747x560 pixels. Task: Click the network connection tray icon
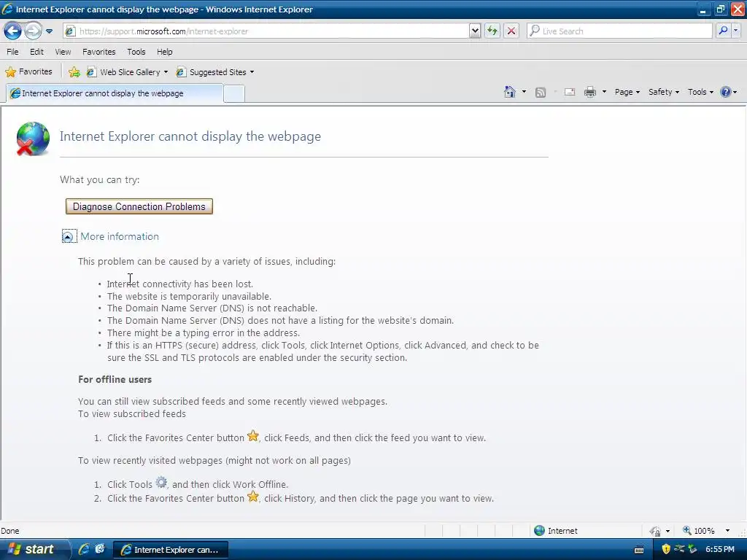tap(679, 550)
